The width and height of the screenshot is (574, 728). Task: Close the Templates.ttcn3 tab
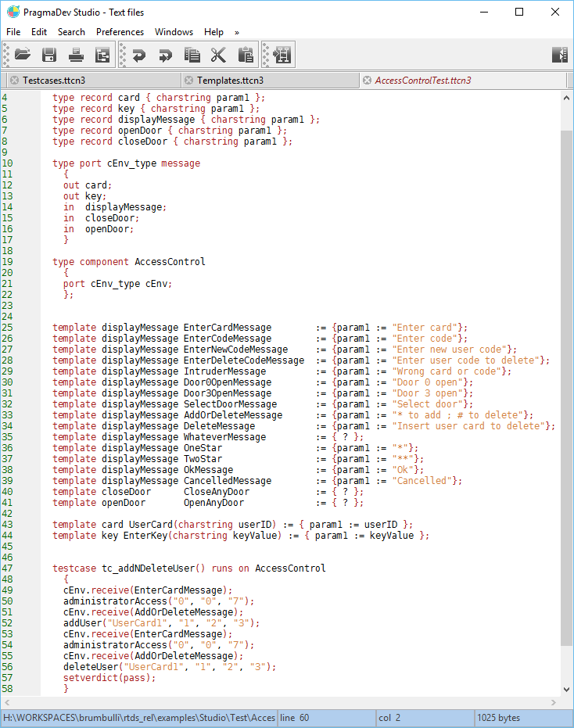pyautogui.click(x=188, y=81)
